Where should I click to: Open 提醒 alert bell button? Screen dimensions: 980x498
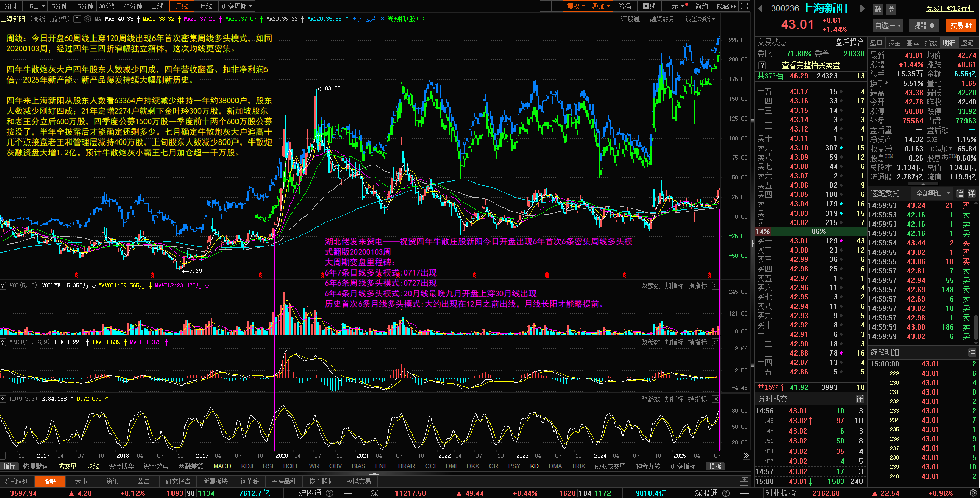pyautogui.click(x=924, y=25)
